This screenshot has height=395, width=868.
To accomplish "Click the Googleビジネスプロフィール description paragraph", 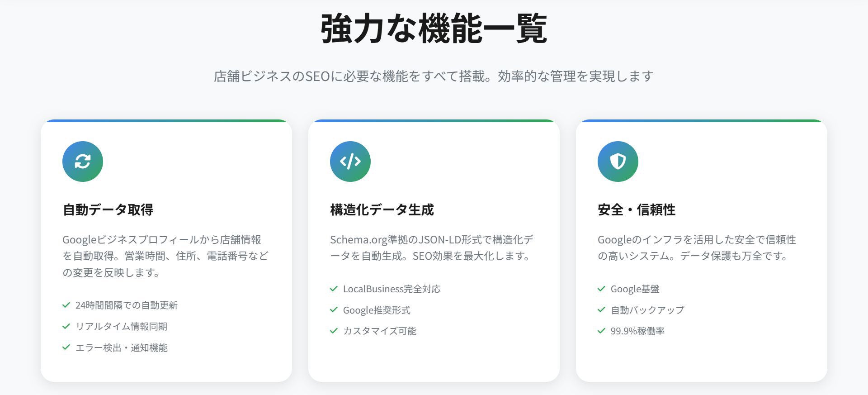I will [x=165, y=256].
